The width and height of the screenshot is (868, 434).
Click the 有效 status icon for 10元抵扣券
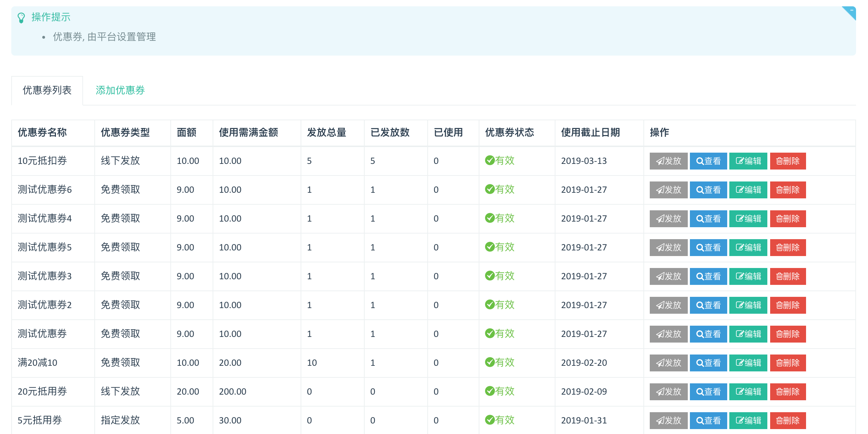[x=490, y=160]
